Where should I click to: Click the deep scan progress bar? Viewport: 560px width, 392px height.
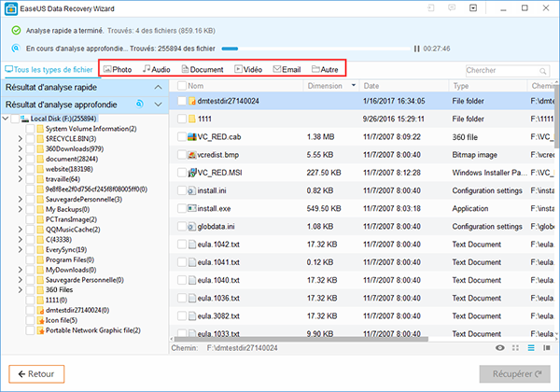click(x=316, y=49)
